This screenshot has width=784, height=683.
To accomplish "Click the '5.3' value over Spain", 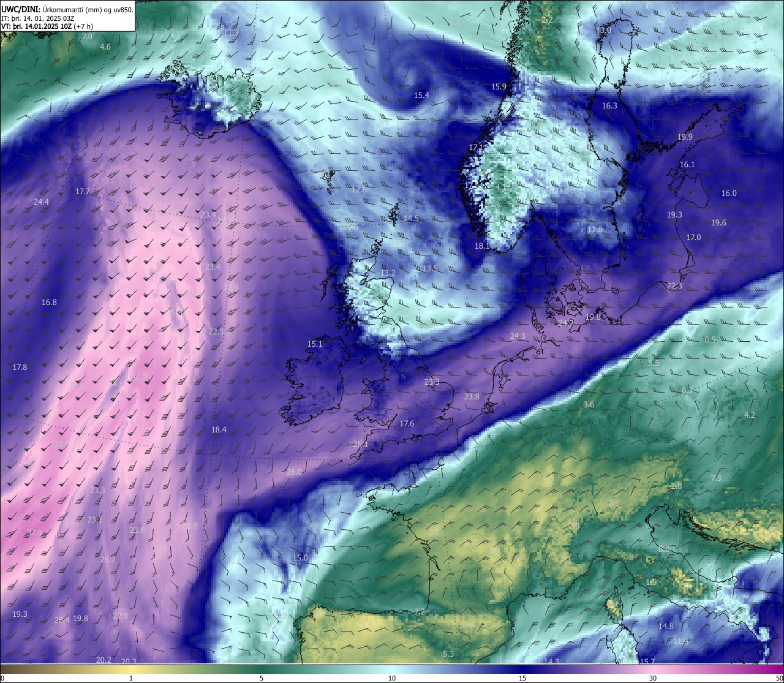I will tap(448, 654).
